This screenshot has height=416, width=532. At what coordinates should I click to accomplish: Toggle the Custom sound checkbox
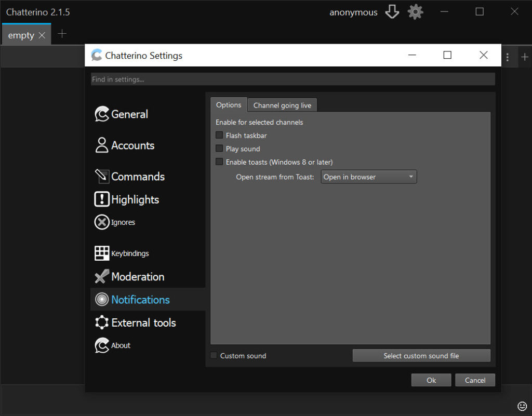[x=214, y=355]
